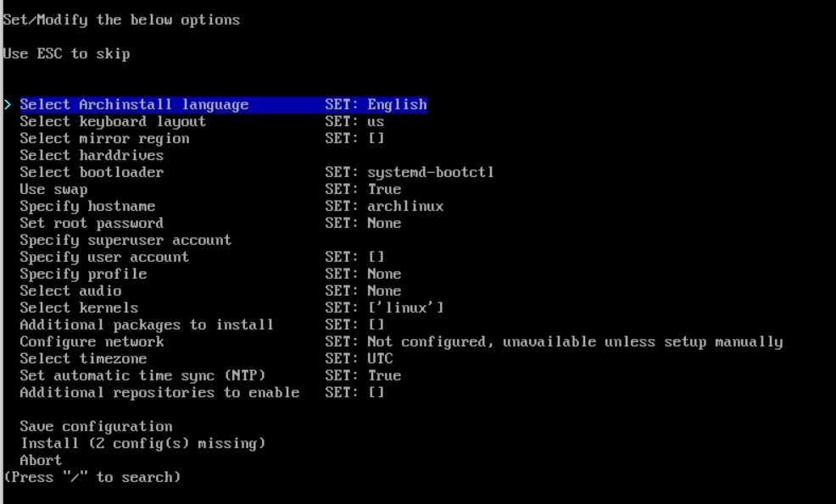Click the 'SET: None' value for audio

click(x=363, y=291)
